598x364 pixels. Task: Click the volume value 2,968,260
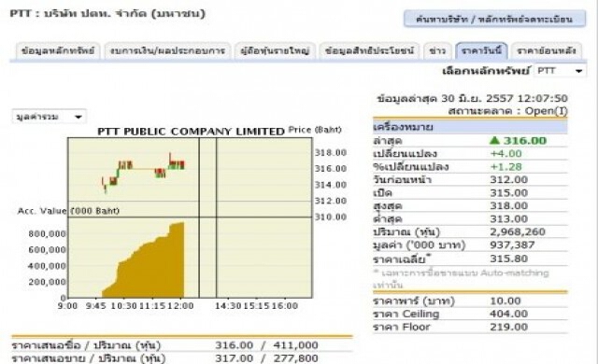518,231
